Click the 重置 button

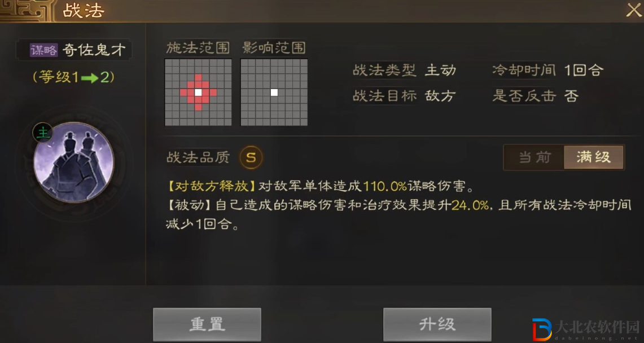(x=207, y=324)
